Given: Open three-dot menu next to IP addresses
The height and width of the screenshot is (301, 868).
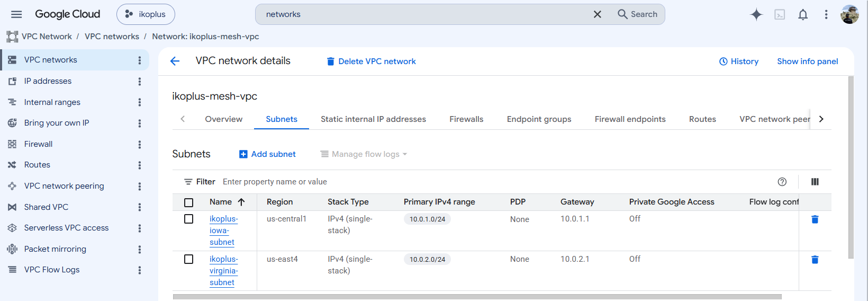Looking at the screenshot, I should [x=140, y=82].
